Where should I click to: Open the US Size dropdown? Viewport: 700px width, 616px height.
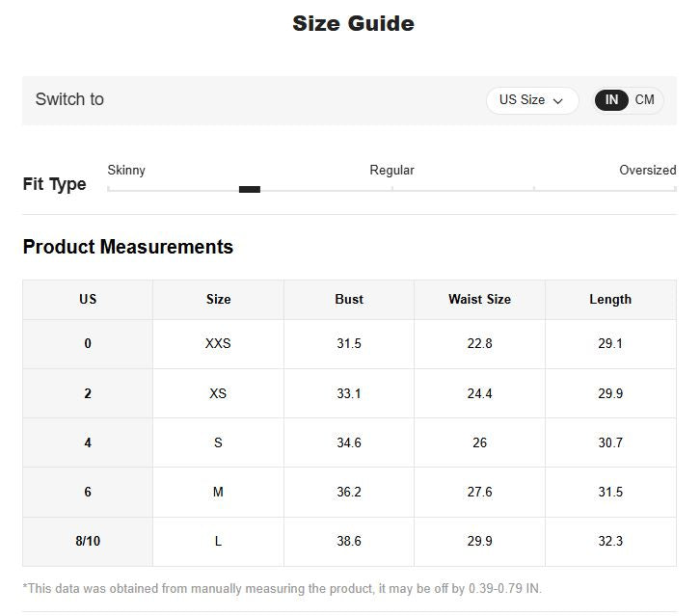click(x=531, y=100)
